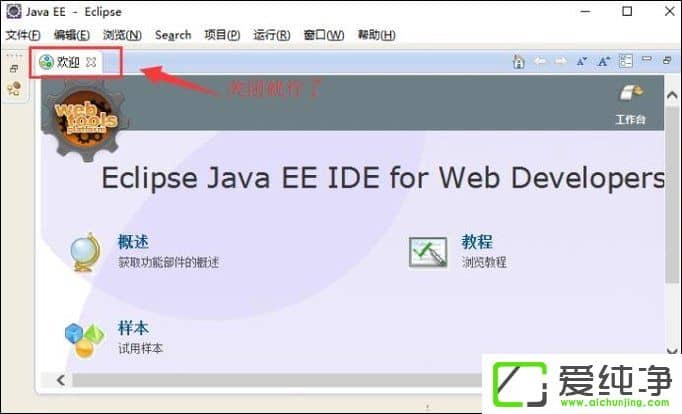Screen dimensions: 682x414
Task: Click the horizontal scrollbar track
Action: coord(277,380)
